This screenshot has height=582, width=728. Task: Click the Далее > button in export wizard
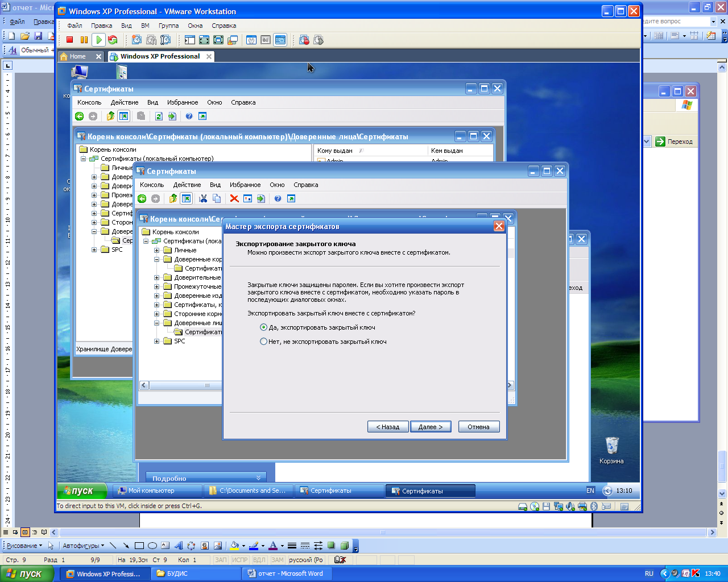point(431,427)
